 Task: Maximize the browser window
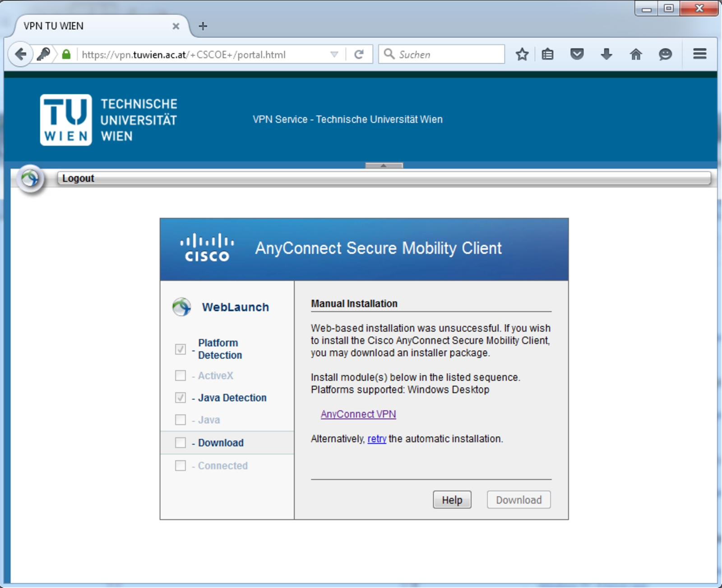click(x=669, y=8)
